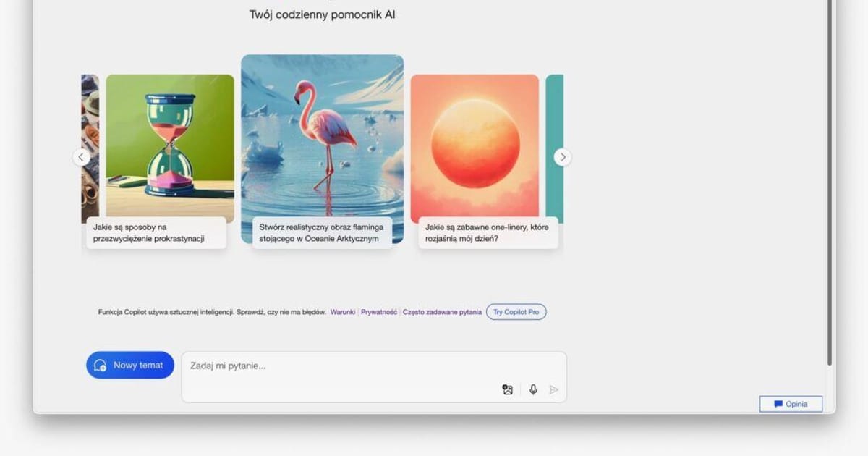Open the Warunki terms link
This screenshot has height=456, width=868.
[343, 312]
